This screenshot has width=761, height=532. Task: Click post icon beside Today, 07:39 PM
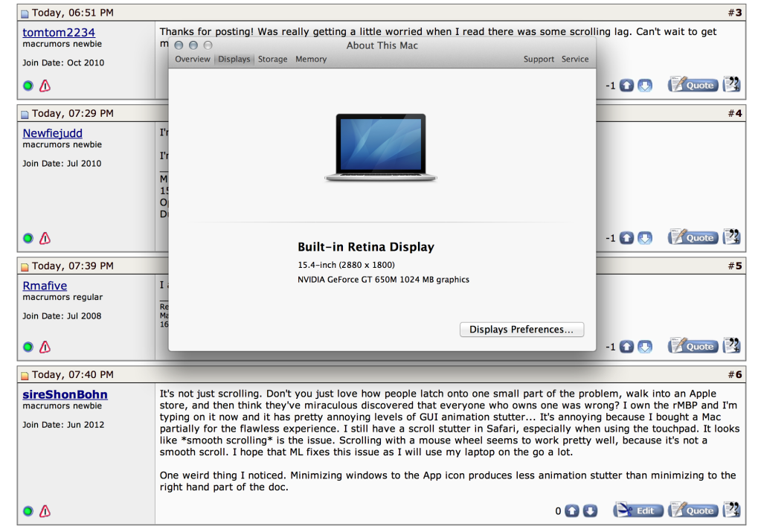(25, 267)
